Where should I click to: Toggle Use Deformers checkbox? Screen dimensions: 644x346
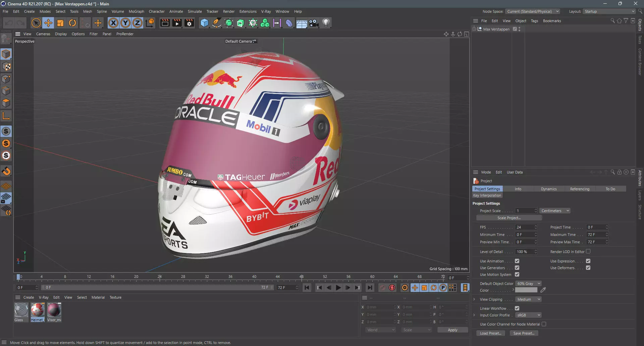coord(588,268)
